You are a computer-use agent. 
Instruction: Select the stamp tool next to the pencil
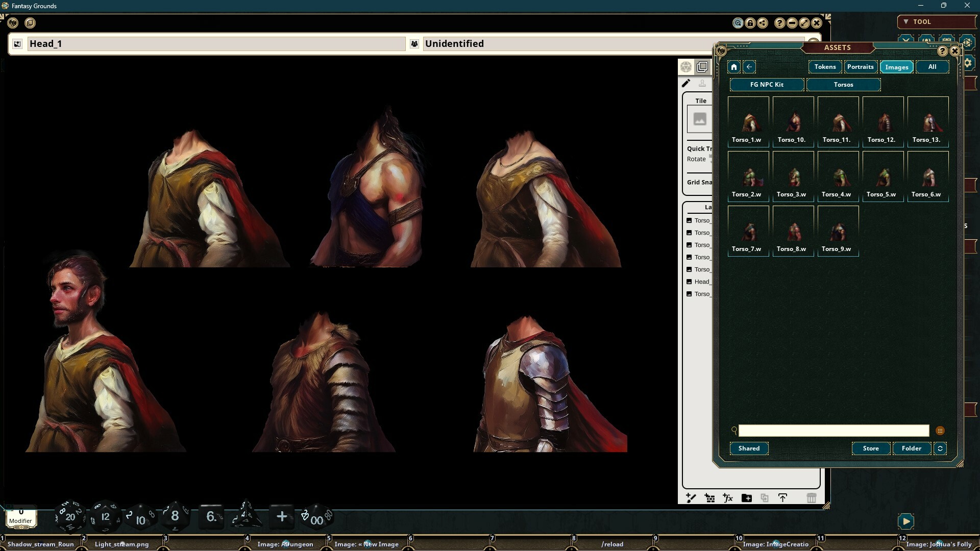tap(703, 83)
